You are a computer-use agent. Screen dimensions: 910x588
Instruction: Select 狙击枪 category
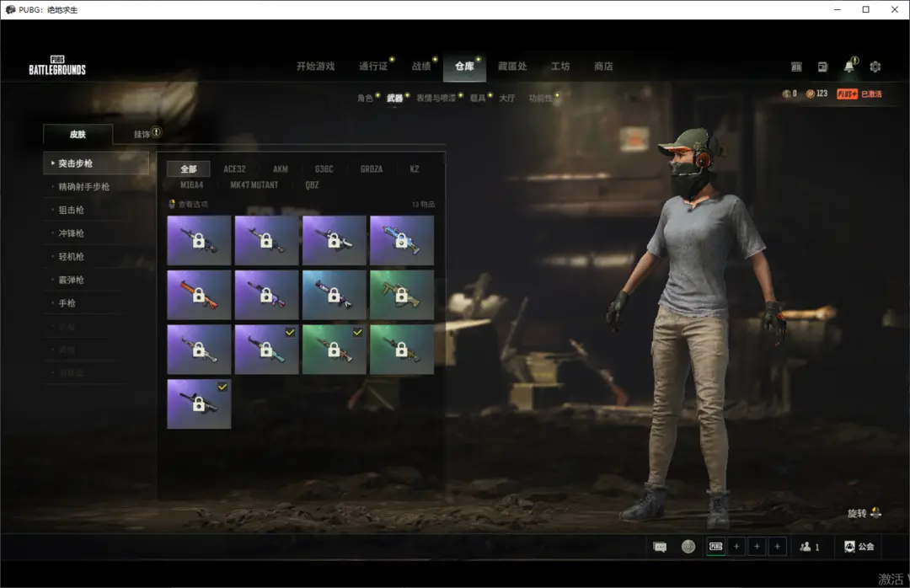point(72,210)
